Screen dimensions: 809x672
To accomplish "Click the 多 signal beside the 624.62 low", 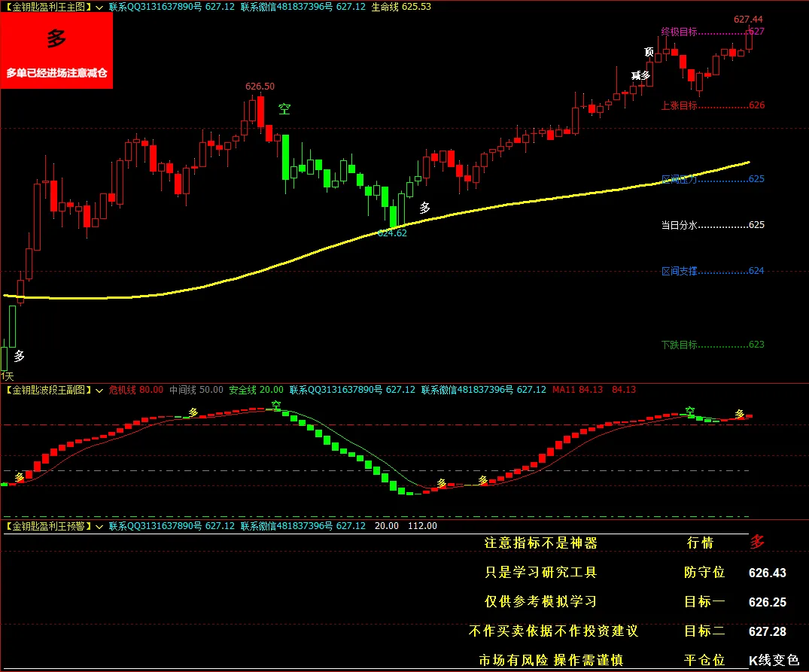I will [x=424, y=208].
